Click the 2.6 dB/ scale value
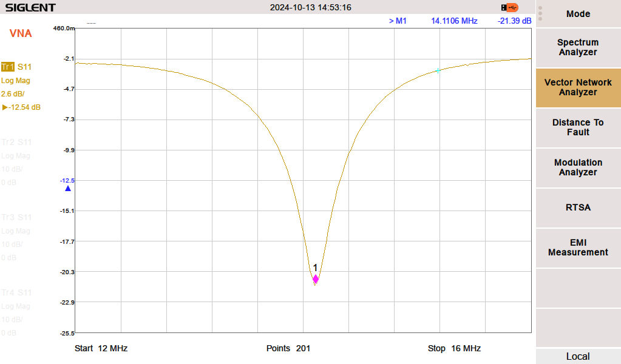The height and width of the screenshot is (364, 621). click(x=13, y=94)
